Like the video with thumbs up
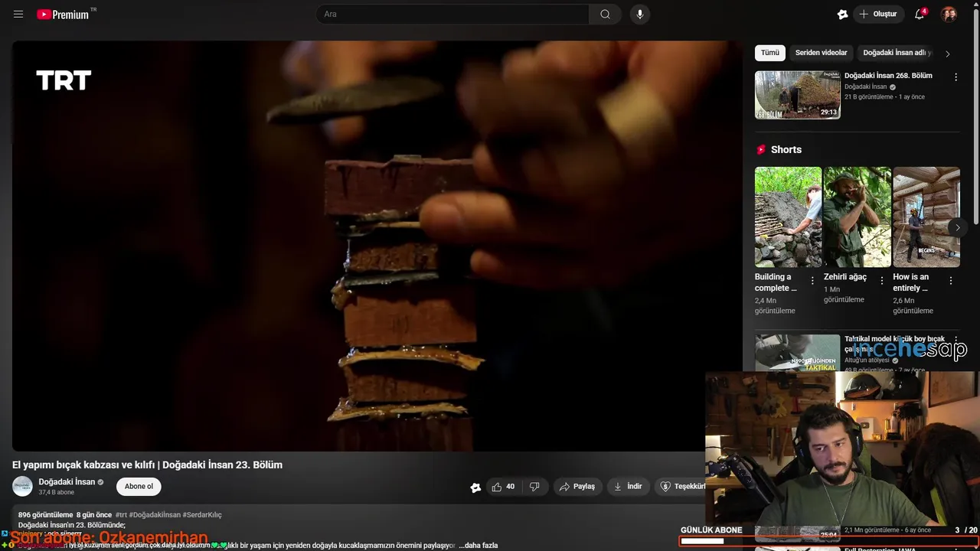Image resolution: width=980 pixels, height=551 pixels. click(x=503, y=487)
